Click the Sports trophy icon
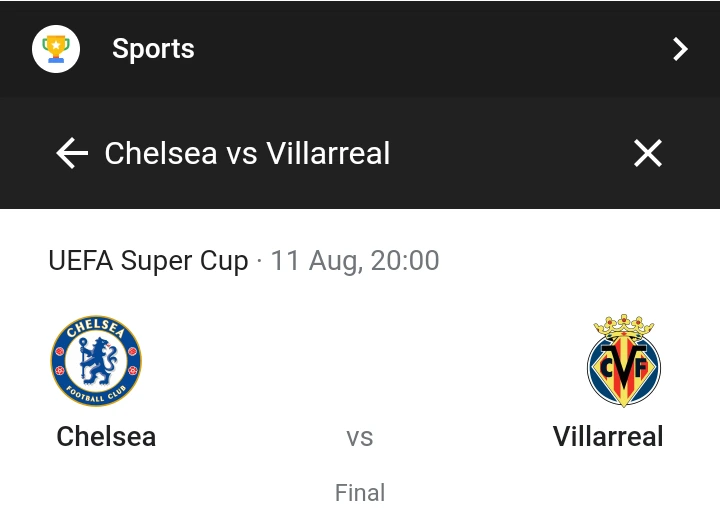The height and width of the screenshot is (527, 720). click(56, 49)
